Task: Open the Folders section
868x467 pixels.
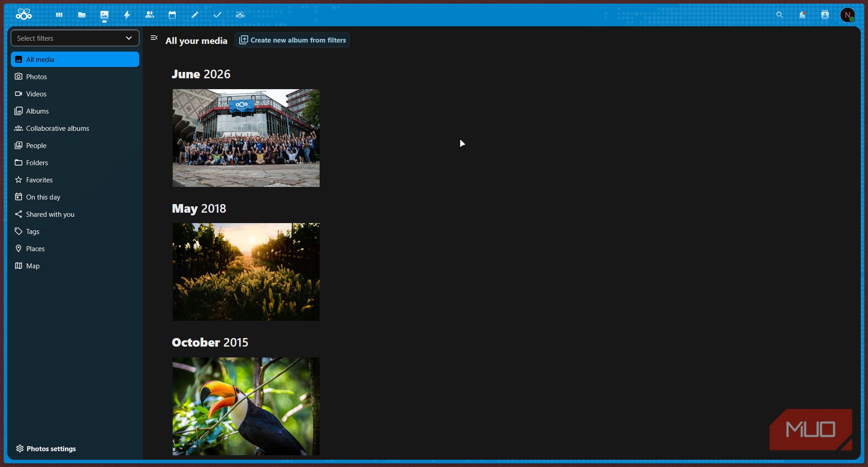Action: coord(75,162)
